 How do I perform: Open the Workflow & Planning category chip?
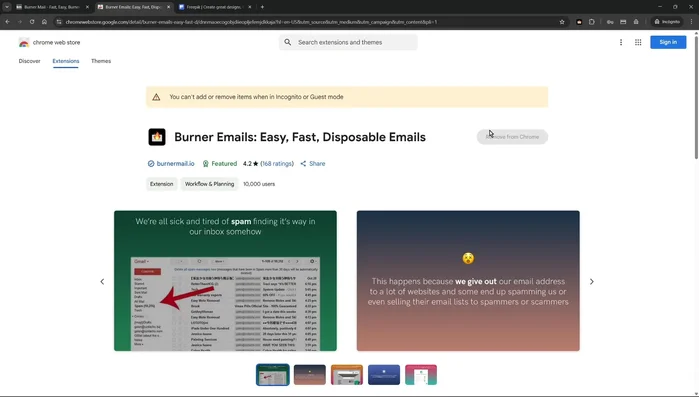click(209, 184)
